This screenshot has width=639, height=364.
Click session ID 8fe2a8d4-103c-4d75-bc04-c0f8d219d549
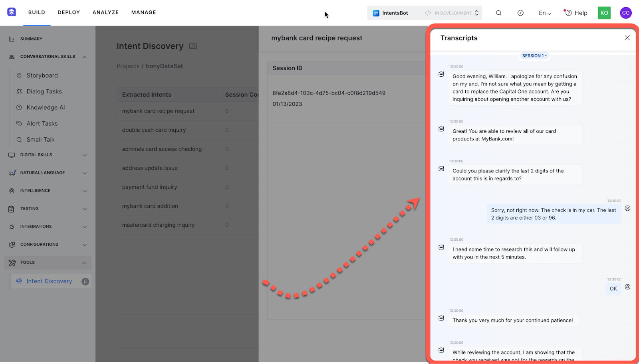(x=329, y=93)
